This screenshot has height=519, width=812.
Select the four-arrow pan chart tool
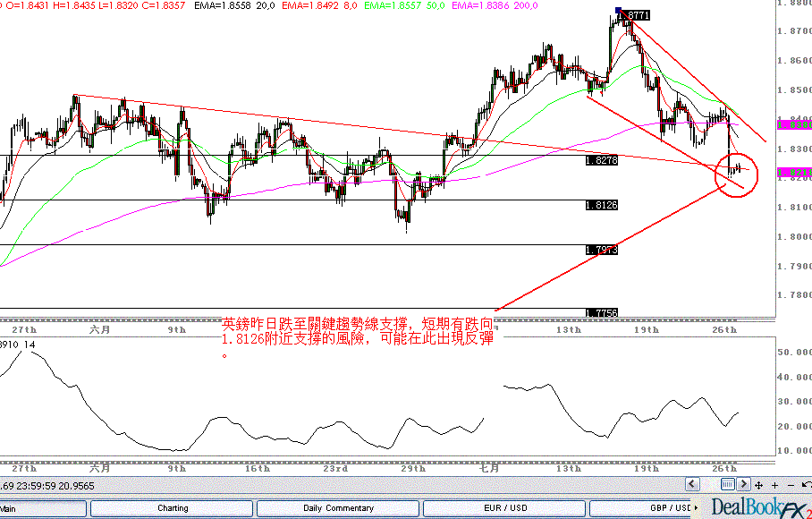pos(758,485)
